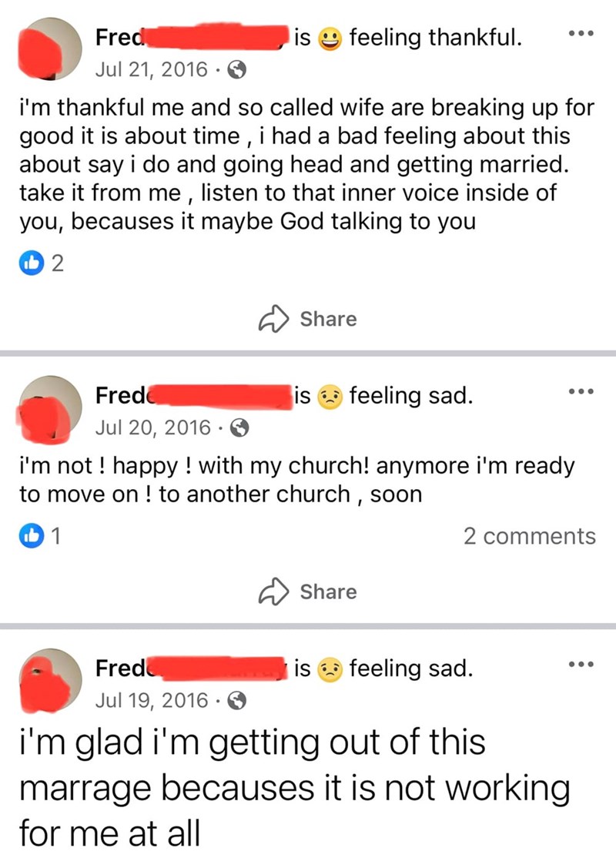Click sad emoji on Jul 19 post
The height and width of the screenshot is (858, 616).
coord(330,669)
